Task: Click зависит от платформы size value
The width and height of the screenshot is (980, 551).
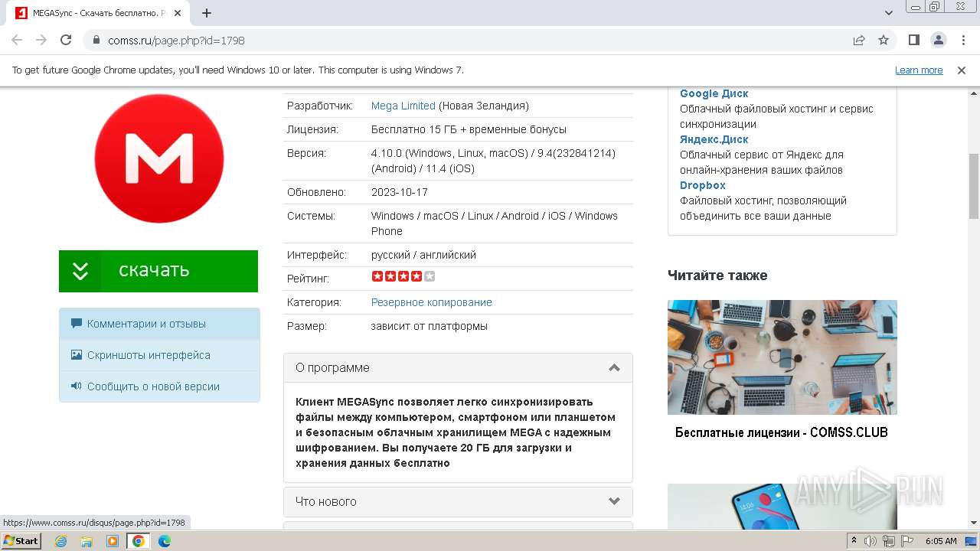Action: point(429,326)
